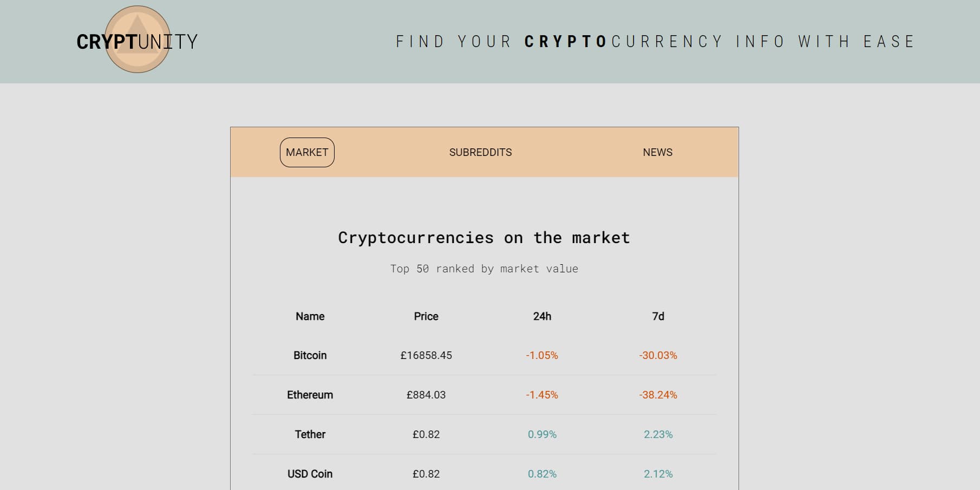Select Tether from the market list

pos(310,434)
